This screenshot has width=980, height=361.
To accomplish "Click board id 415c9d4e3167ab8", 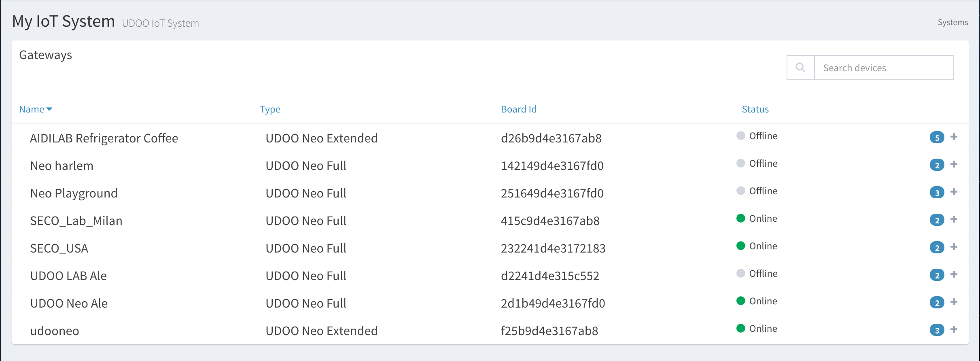I will [550, 221].
